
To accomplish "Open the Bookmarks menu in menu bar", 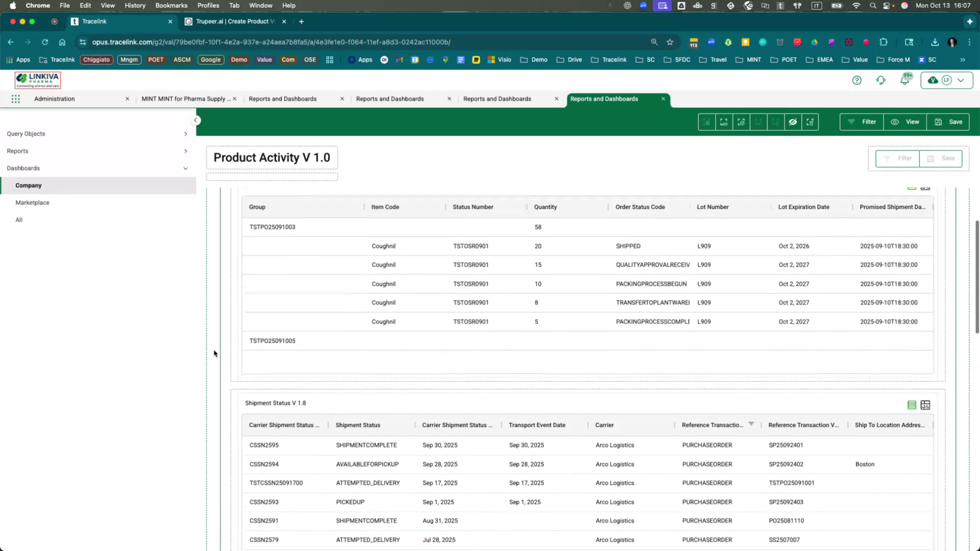I will 171,6.
